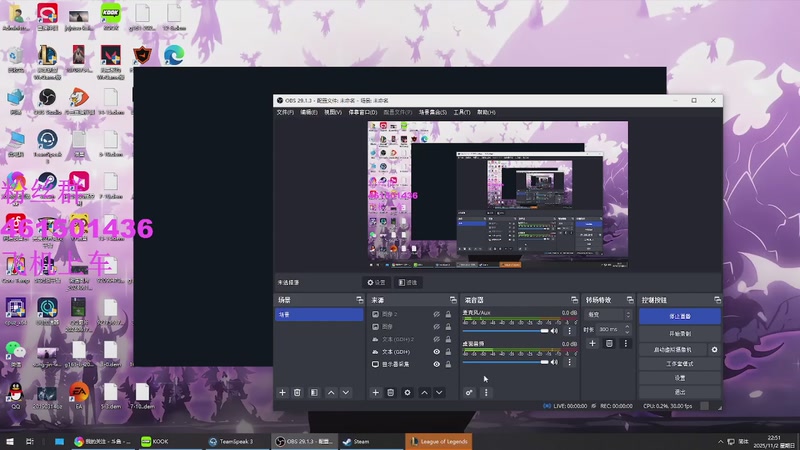Open virtual camera settings gear icon
800x450 pixels.
tap(714, 349)
